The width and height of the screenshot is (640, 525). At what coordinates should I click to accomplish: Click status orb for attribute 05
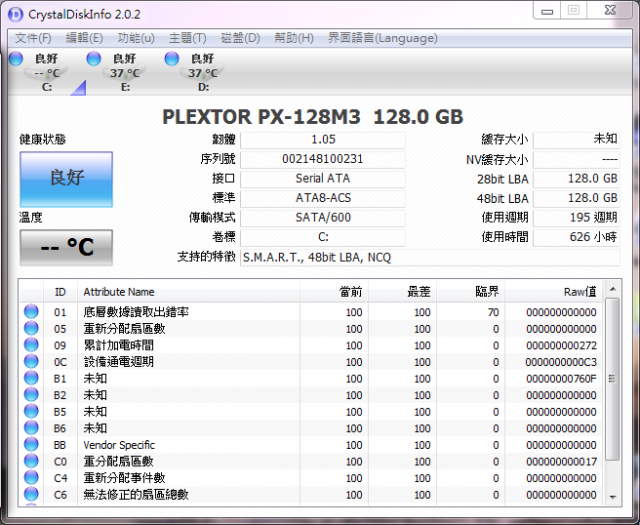click(31, 328)
